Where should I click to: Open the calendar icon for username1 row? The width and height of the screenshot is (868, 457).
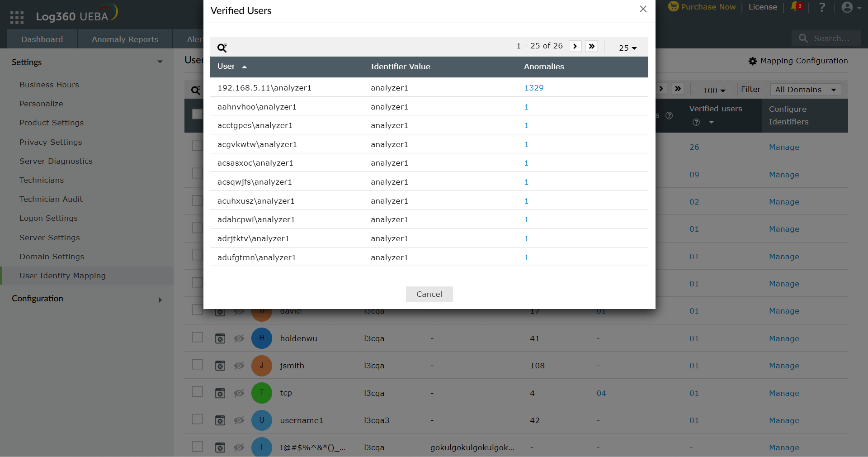tap(220, 420)
